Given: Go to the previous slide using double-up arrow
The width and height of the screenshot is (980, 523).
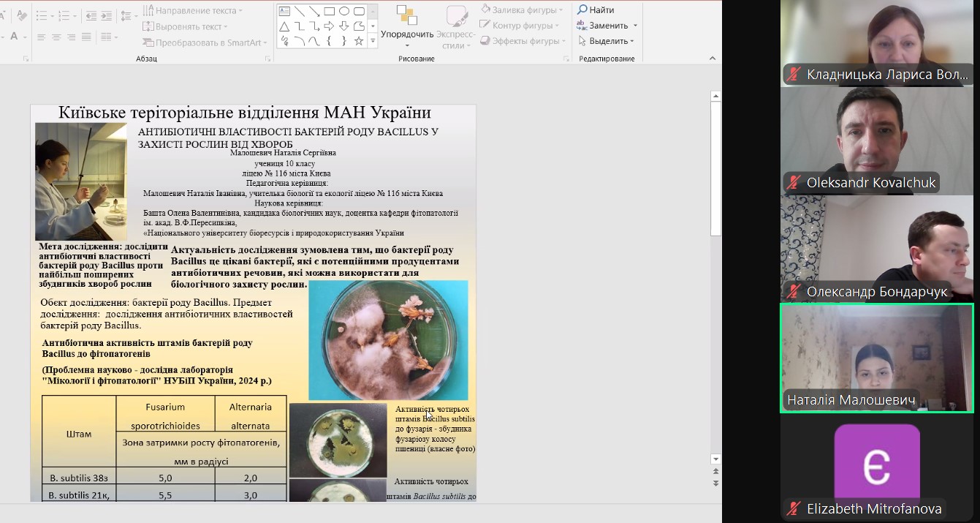Looking at the screenshot, I should point(716,472).
